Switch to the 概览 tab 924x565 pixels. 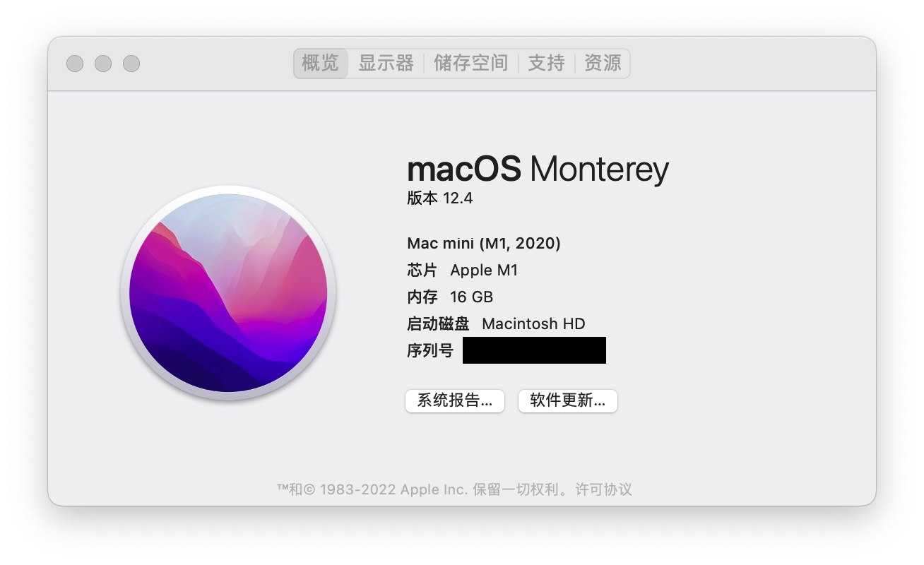click(321, 63)
